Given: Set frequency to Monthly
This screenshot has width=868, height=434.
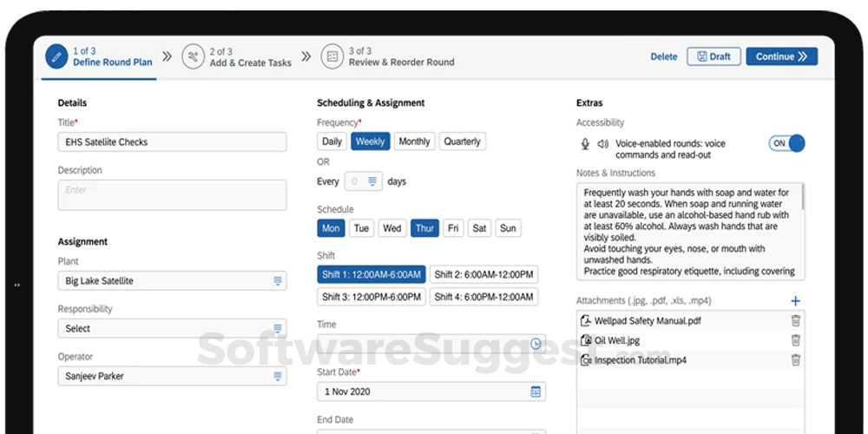Looking at the screenshot, I should 414,141.
